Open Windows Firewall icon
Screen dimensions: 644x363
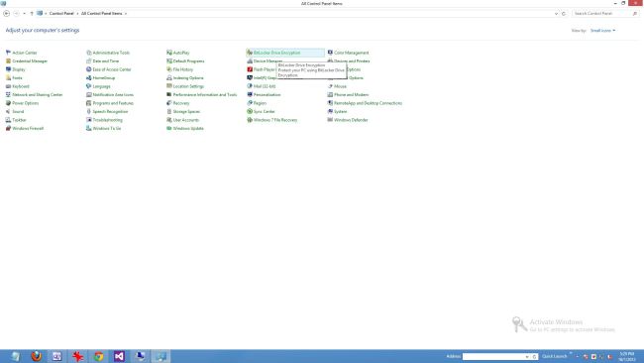[8, 128]
